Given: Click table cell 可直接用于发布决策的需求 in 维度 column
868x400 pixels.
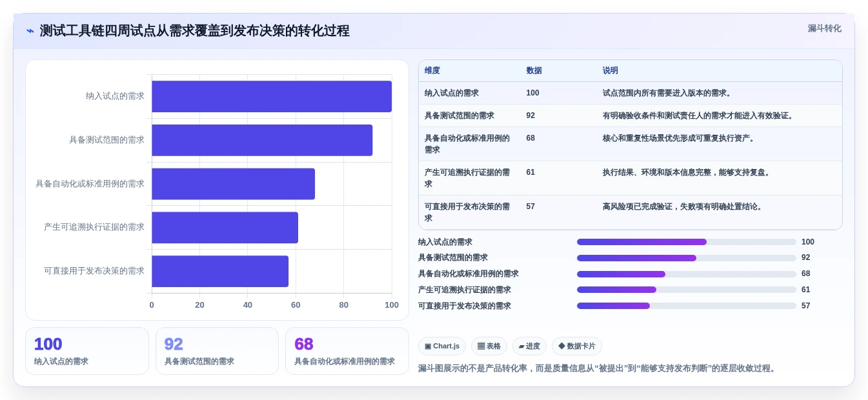Looking at the screenshot, I should pyautogui.click(x=468, y=212).
